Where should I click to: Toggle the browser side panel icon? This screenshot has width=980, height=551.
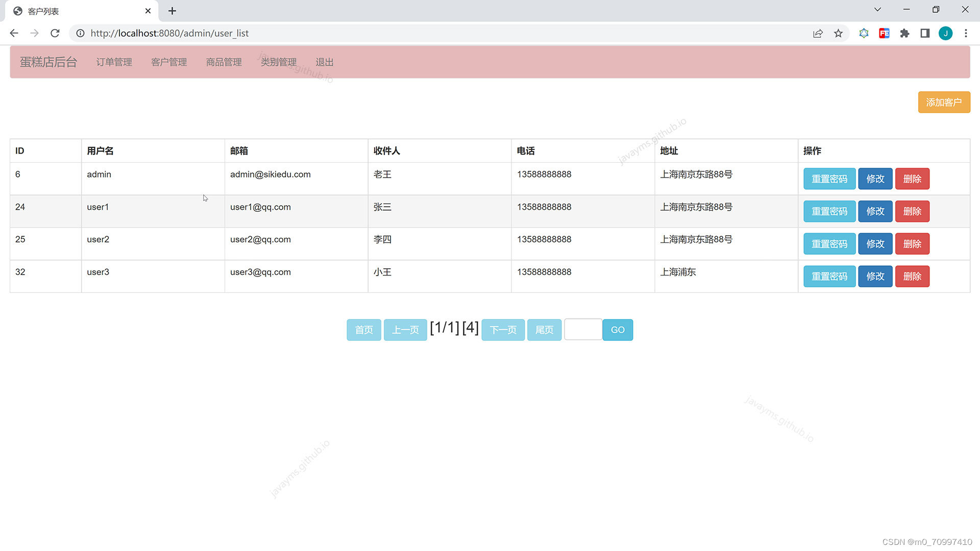point(925,33)
